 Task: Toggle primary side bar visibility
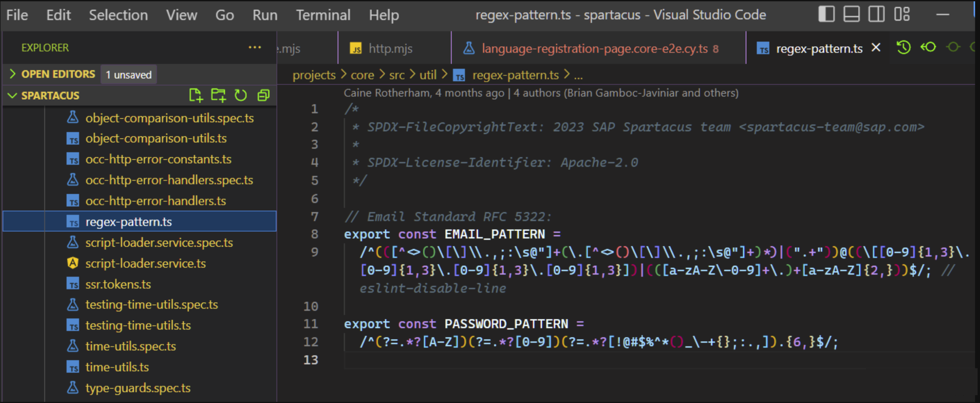tap(826, 14)
